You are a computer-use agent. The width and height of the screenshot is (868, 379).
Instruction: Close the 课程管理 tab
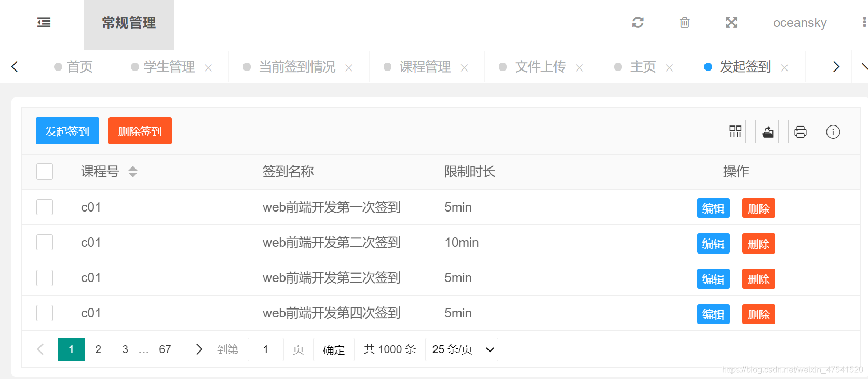[464, 68]
